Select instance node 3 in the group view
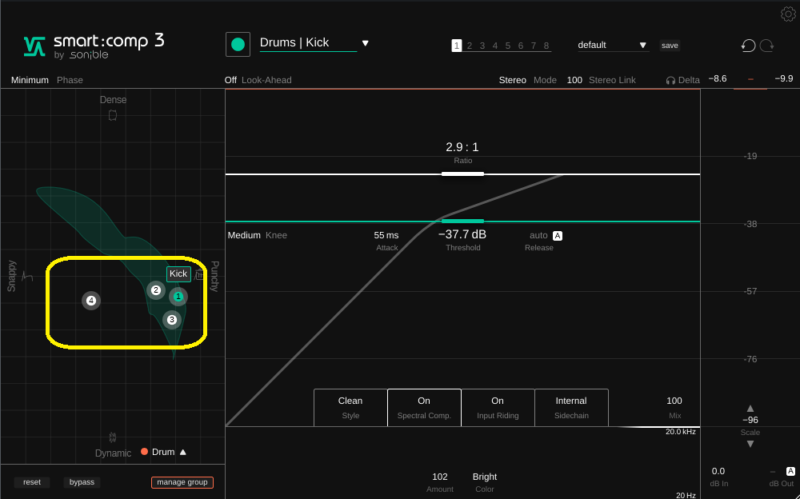Image resolution: width=800 pixels, height=499 pixels. [x=172, y=320]
